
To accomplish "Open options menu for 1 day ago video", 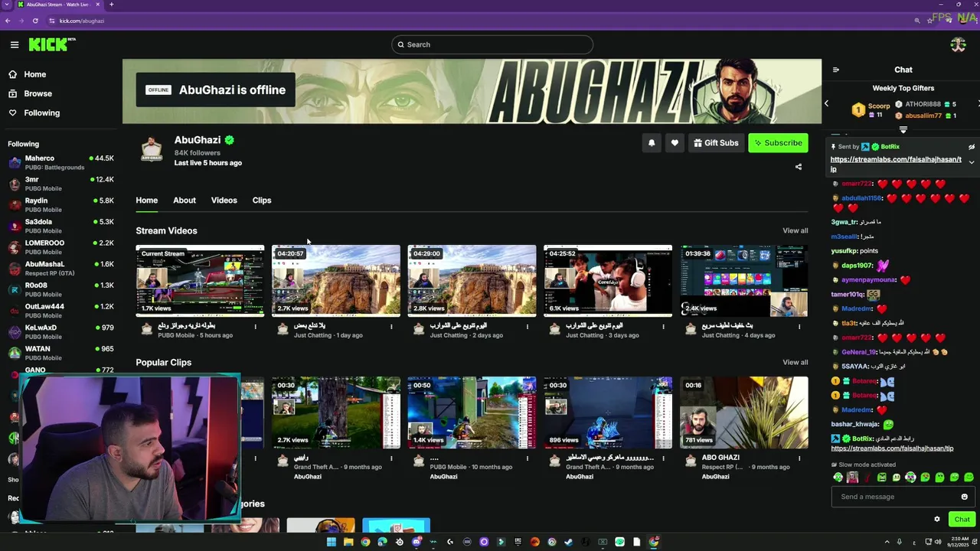I will (391, 327).
